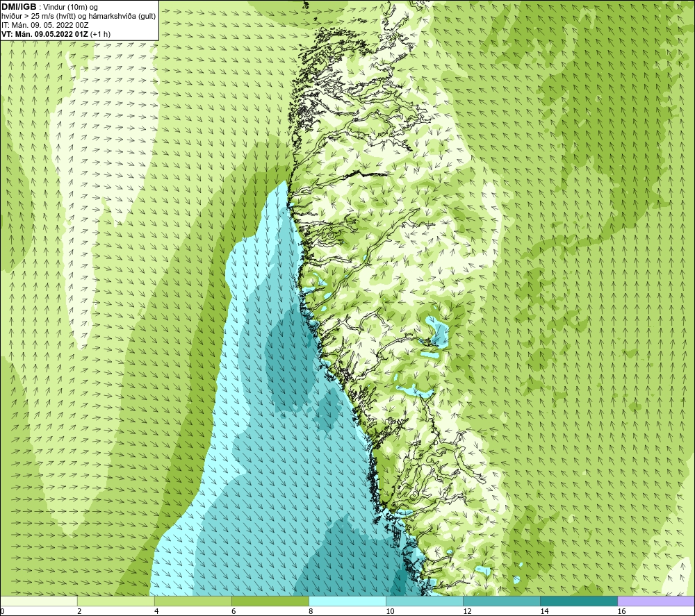Viewport: 695px width, 616px height.
Task: Click the 6-8 m/s dark green swatch
Action: pos(270,601)
